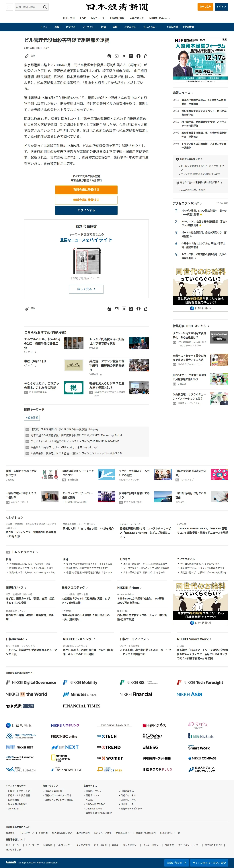The height and width of the screenshot is (868, 234).
Task: Click the 日本経済新聞 masthead logo
Action: 117,7
